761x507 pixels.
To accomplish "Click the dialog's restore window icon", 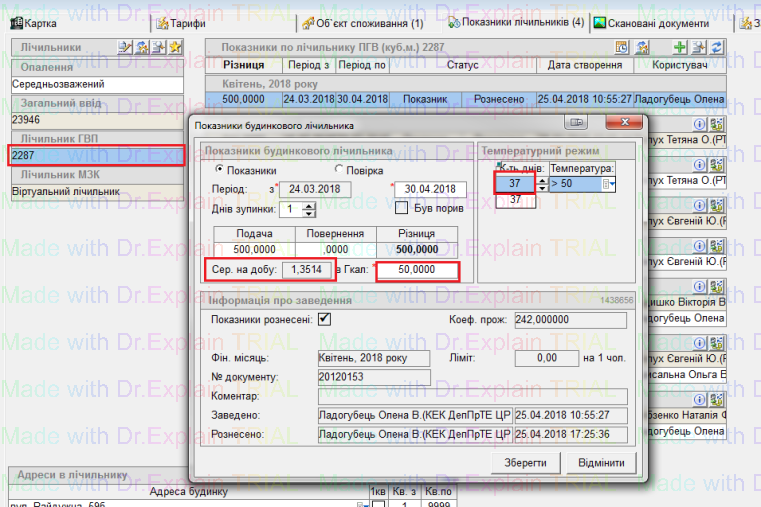I will [577, 123].
